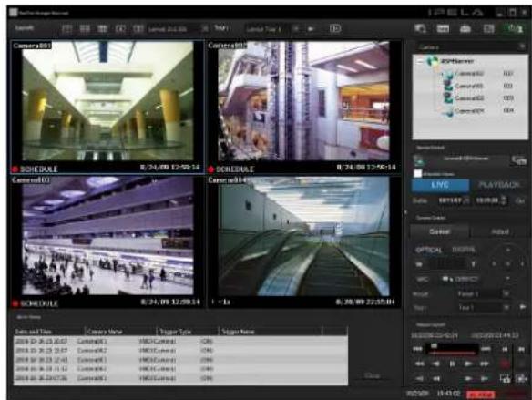Click the fast forward button
Image resolution: width=532 pixels, height=400 pixels.
tap(484, 364)
